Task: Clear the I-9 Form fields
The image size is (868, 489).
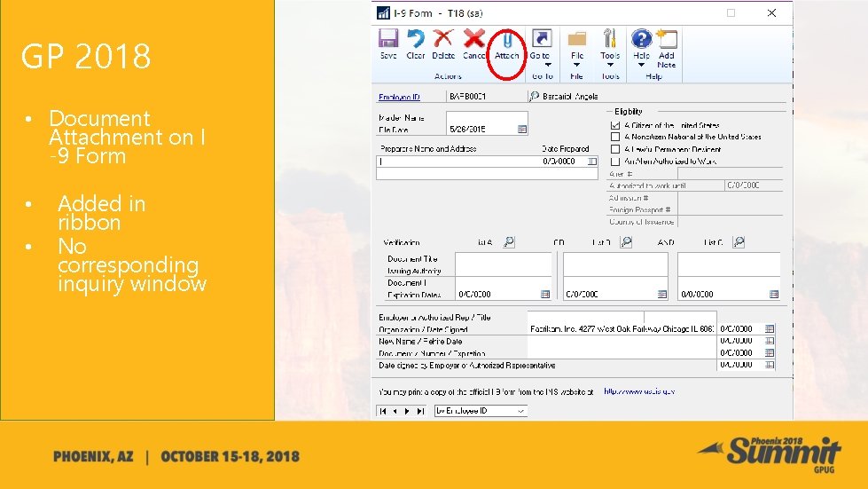Action: tap(415, 44)
